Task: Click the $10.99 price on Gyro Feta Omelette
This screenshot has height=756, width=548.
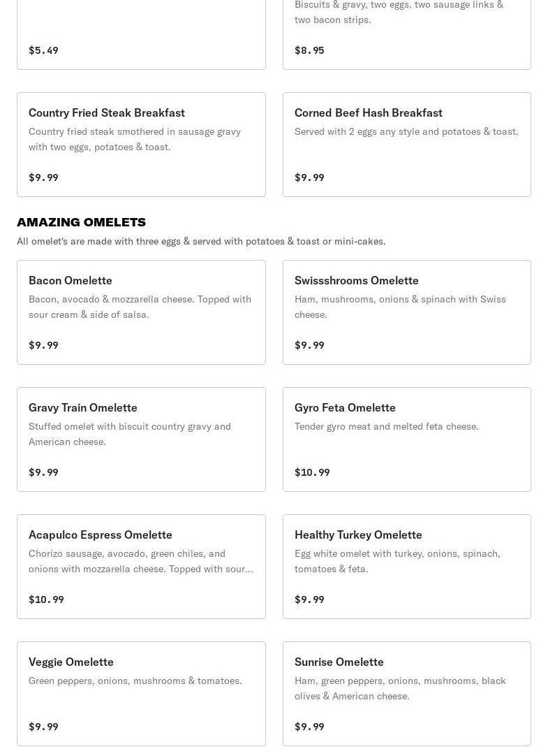Action: tap(312, 472)
